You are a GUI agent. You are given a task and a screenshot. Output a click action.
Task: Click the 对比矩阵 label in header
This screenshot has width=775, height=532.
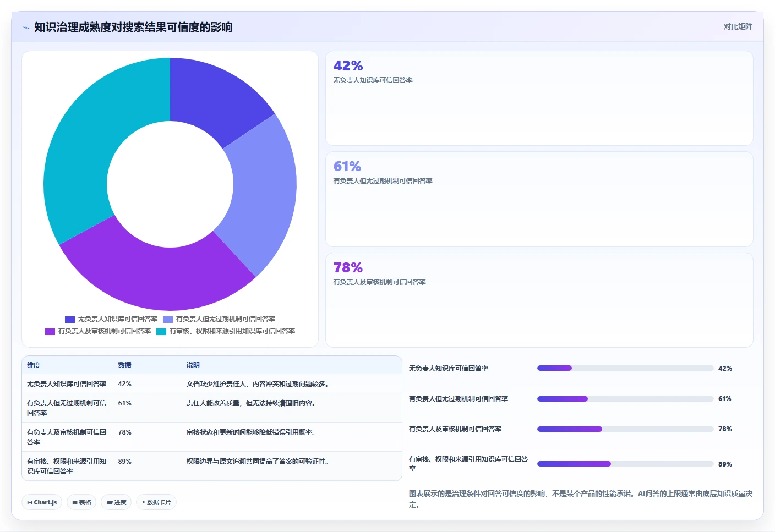pos(738,26)
